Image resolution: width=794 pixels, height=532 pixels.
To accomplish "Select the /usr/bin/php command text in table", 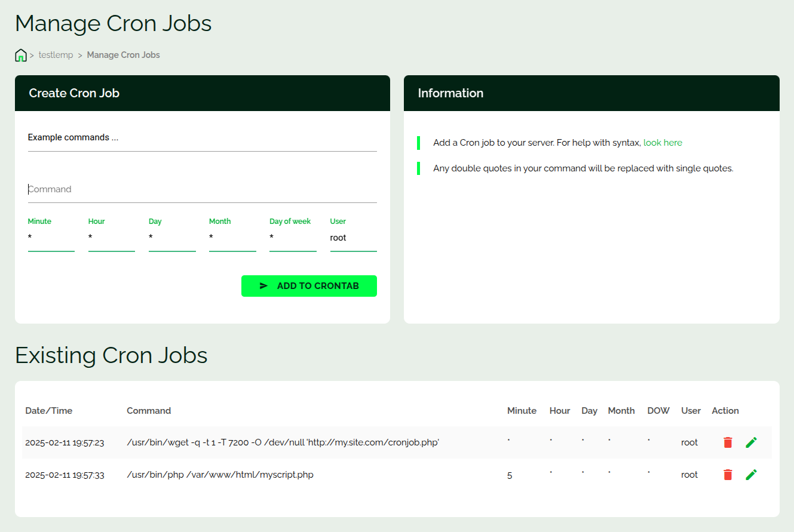I will (220, 475).
